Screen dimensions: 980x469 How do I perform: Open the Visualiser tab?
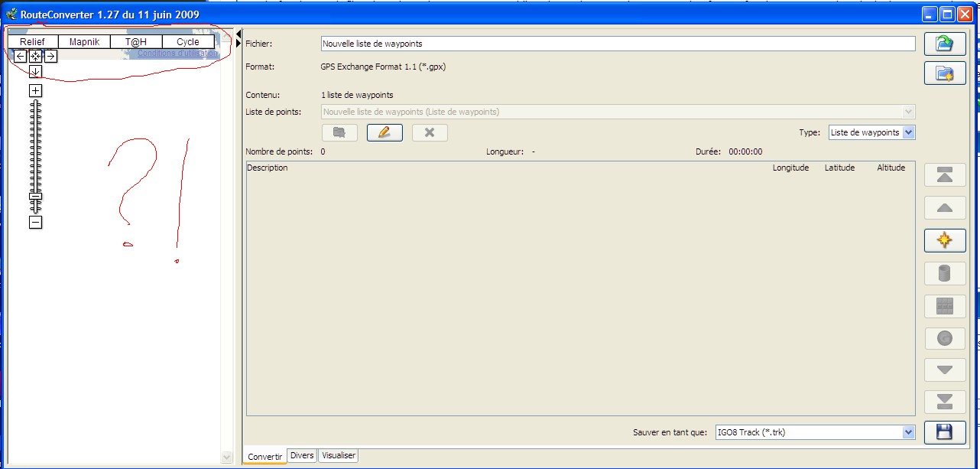pyautogui.click(x=338, y=456)
